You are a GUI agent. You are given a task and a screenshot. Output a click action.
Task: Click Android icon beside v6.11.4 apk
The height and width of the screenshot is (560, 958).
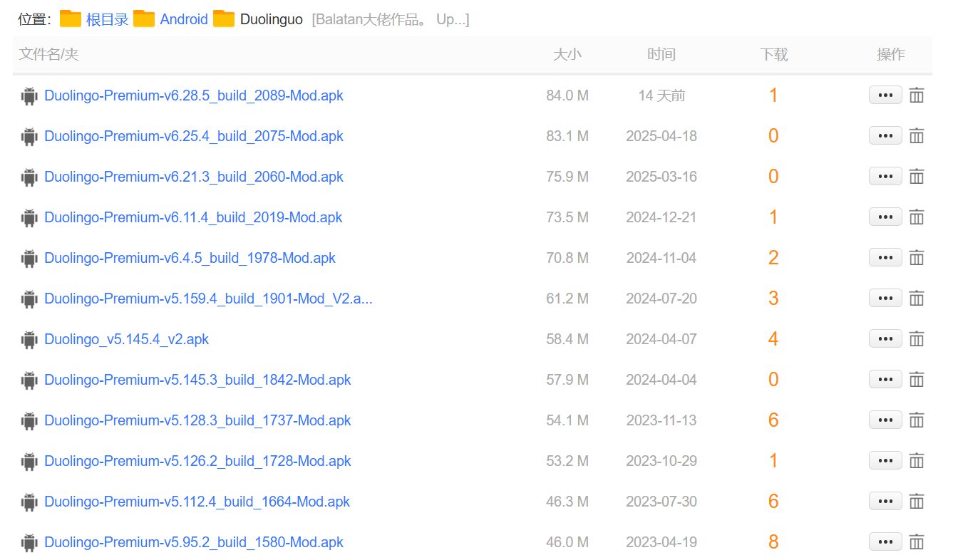(29, 217)
